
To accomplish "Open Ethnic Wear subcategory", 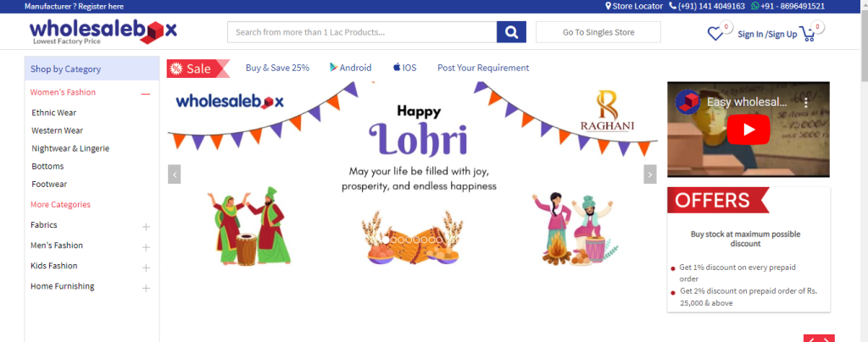I will (x=53, y=112).
